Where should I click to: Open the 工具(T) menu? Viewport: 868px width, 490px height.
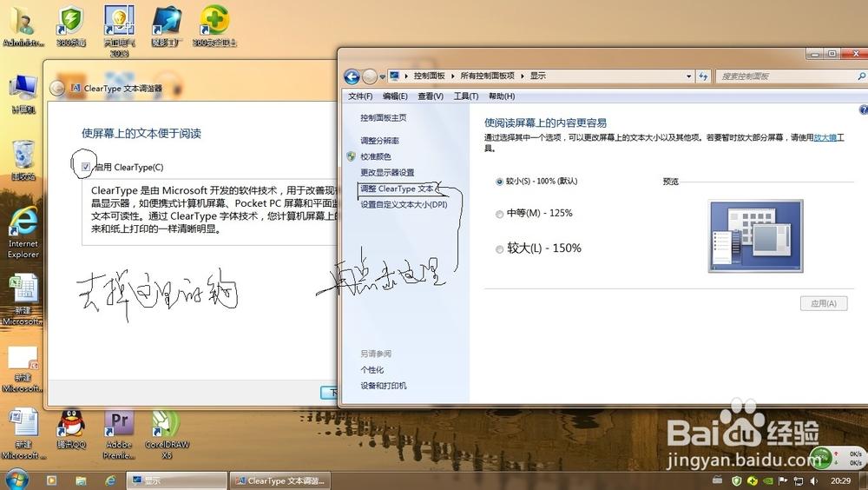tap(466, 96)
